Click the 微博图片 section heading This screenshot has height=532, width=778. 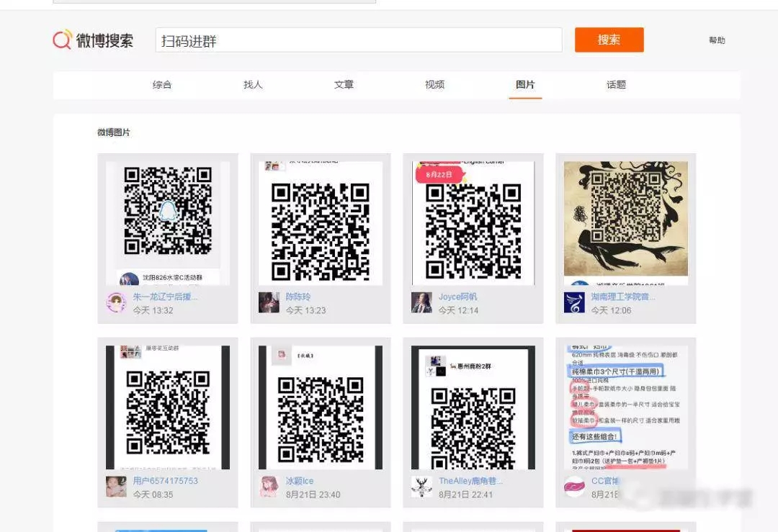pos(114,132)
